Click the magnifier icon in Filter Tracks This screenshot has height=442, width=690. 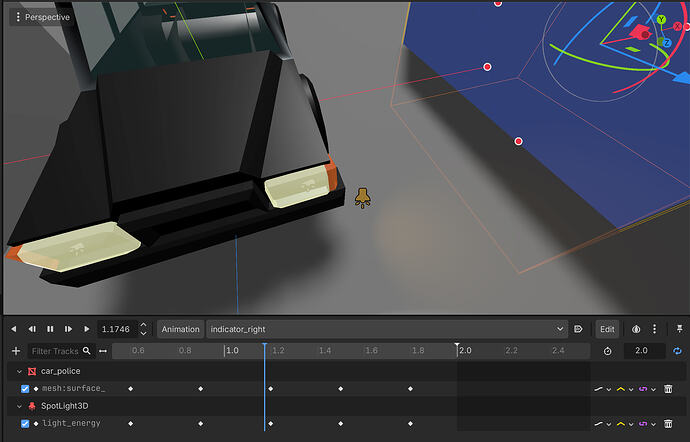(87, 350)
